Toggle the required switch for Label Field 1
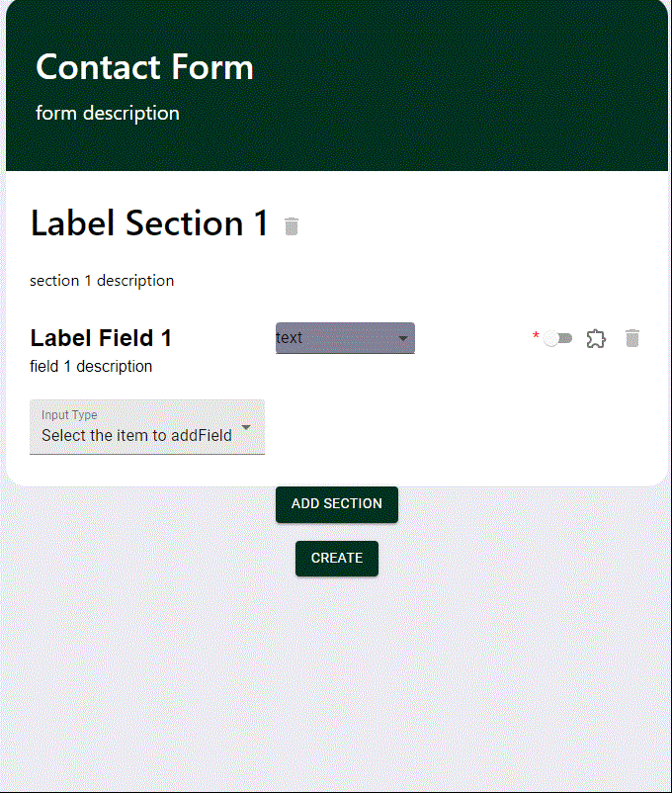 pos(557,338)
